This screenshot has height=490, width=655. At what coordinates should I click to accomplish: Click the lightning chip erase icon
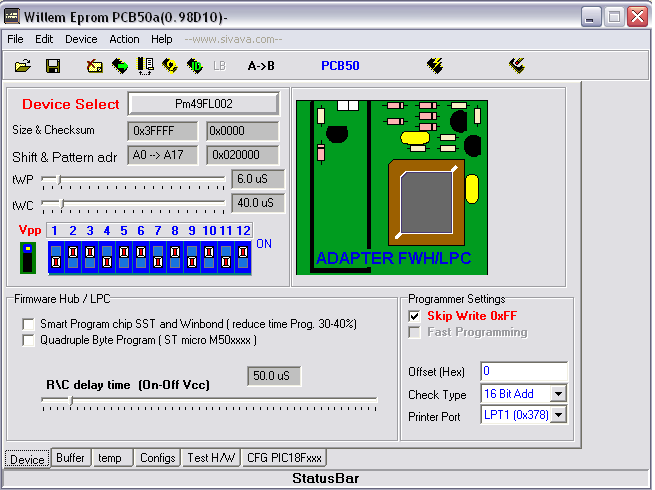(x=435, y=66)
